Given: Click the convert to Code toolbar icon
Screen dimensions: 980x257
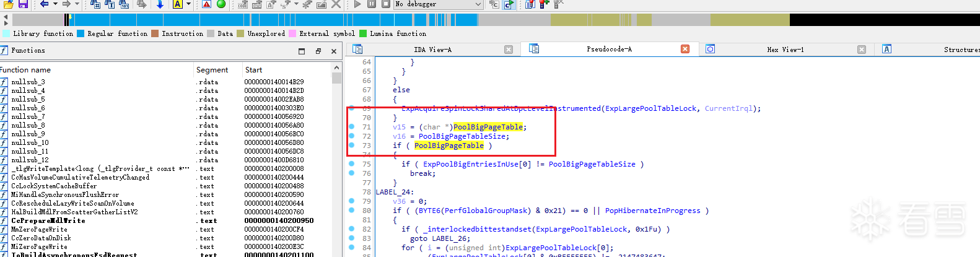Looking at the screenshot, I should 243,4.
